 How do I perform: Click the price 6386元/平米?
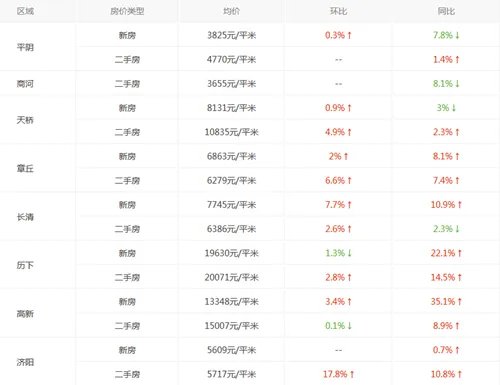pos(231,229)
